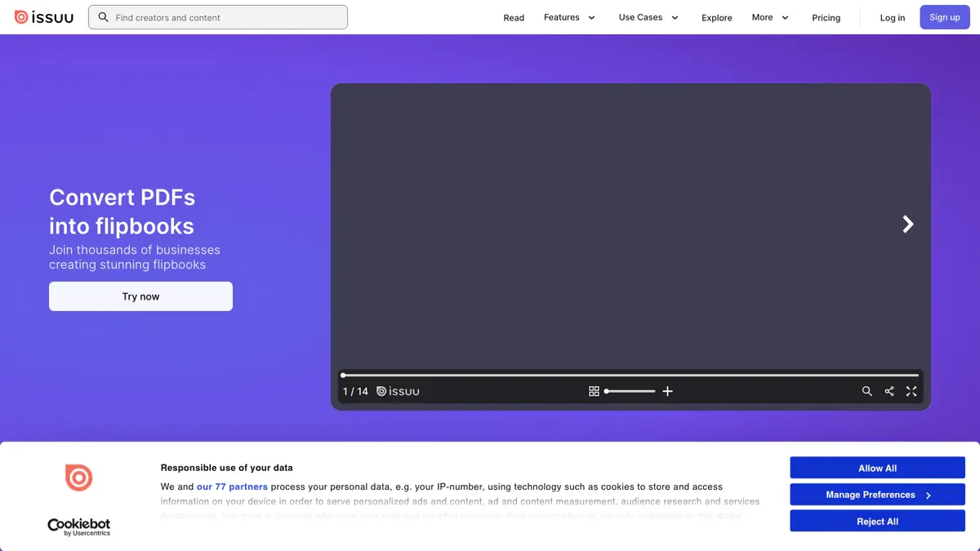Open the page thumbnails grid view
Screen dimensions: 980x551
coord(594,391)
